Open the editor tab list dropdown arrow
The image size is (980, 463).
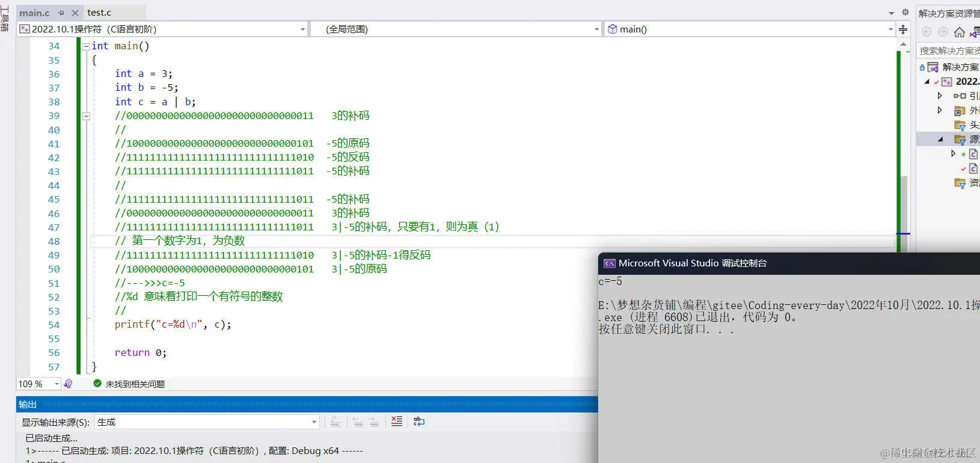coord(892,13)
